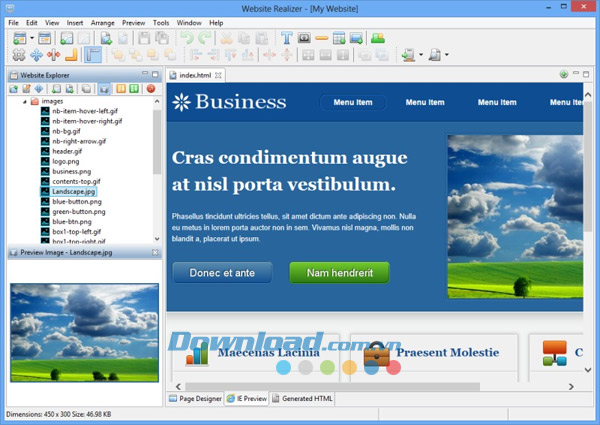Viewport: 600px width, 425px height.
Task: Click the Praesent Molestie heading
Action: click(447, 352)
